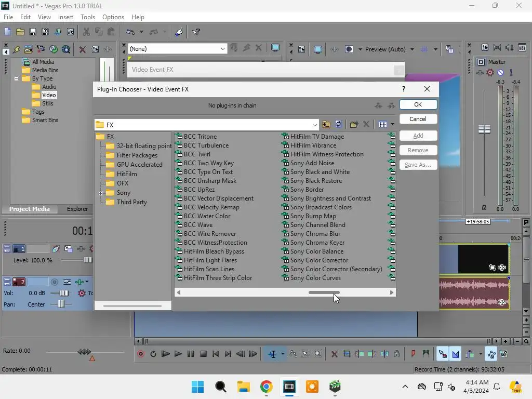Toggle Automatic Crossfades icon
The width and height of the screenshot is (532, 399).
(x=455, y=354)
